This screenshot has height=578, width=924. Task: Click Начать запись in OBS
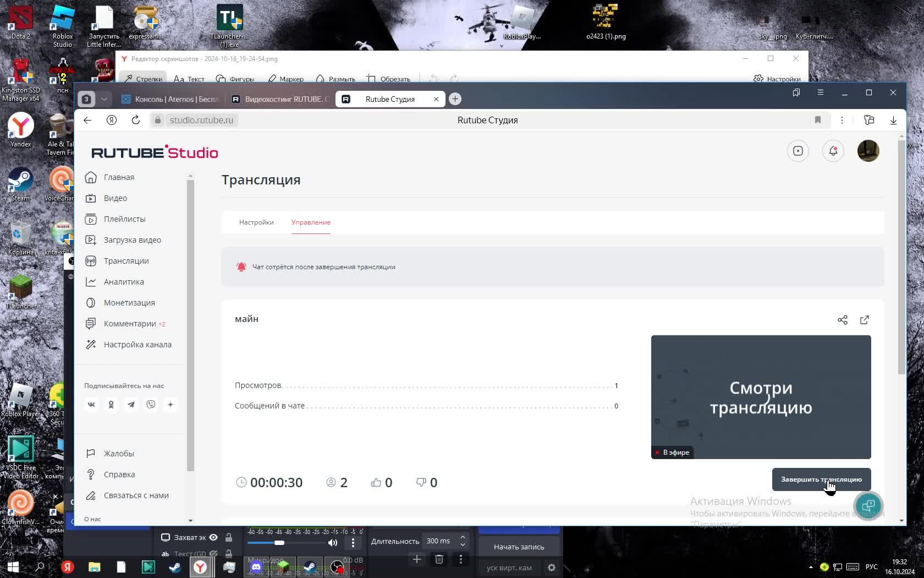point(519,547)
